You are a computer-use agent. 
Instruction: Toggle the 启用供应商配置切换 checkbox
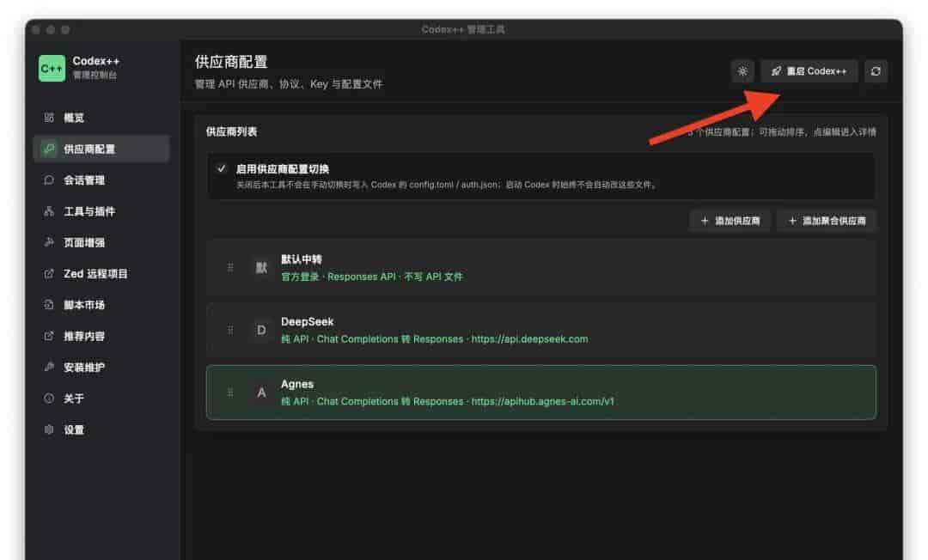pyautogui.click(x=222, y=168)
